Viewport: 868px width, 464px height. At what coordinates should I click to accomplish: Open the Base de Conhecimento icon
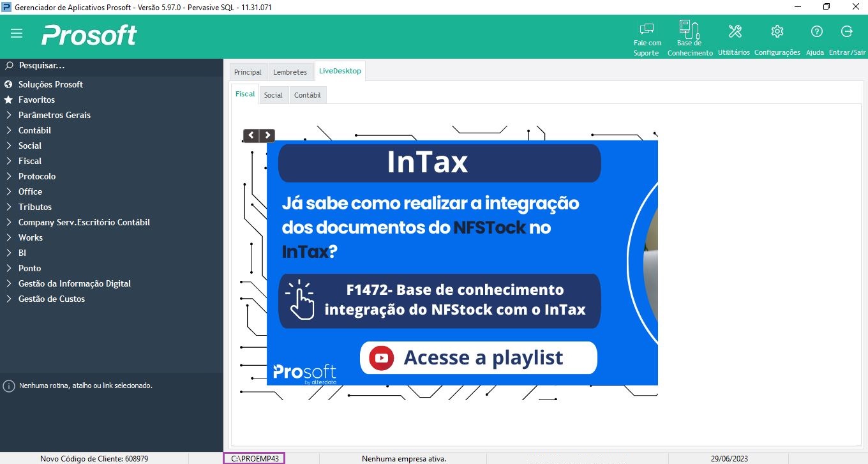pos(689,29)
